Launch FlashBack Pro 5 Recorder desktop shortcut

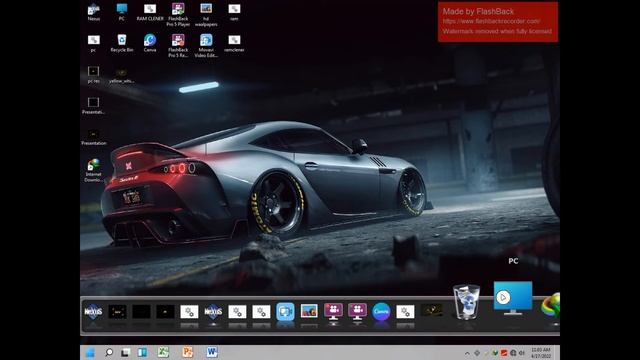(x=178, y=46)
